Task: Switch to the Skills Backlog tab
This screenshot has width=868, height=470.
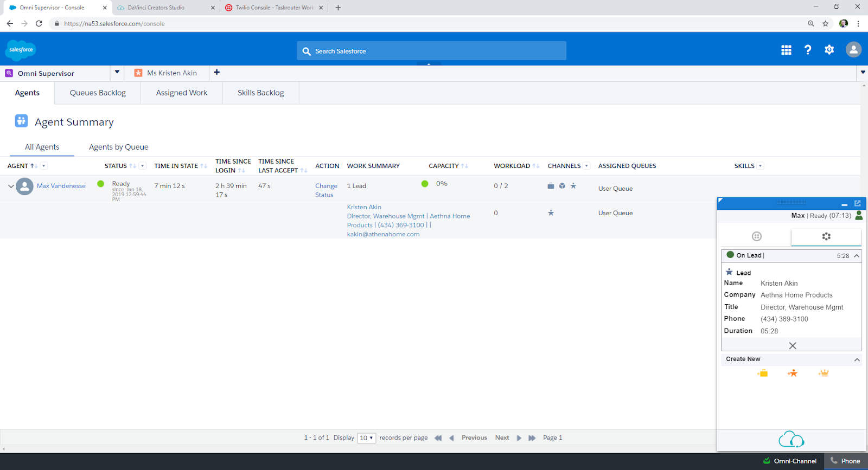Action: 260,93
